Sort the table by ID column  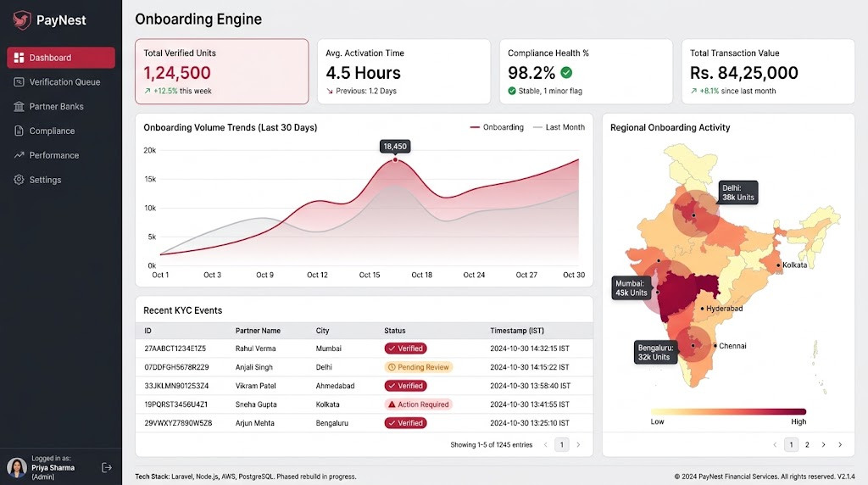147,331
